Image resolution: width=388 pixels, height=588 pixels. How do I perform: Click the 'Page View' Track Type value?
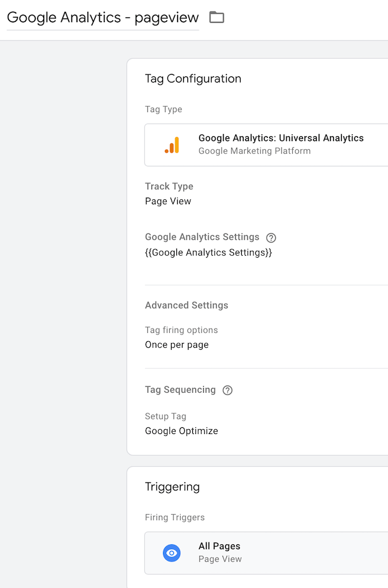[x=168, y=201]
